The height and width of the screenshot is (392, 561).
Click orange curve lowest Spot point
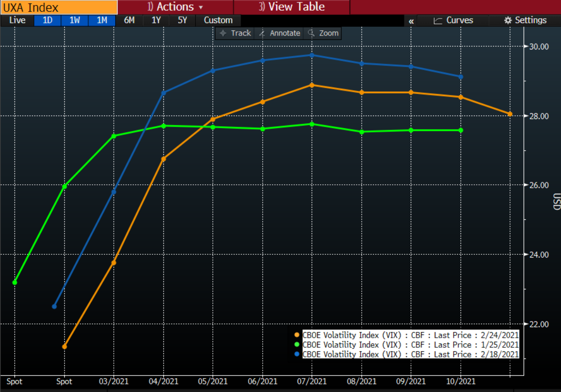point(64,346)
